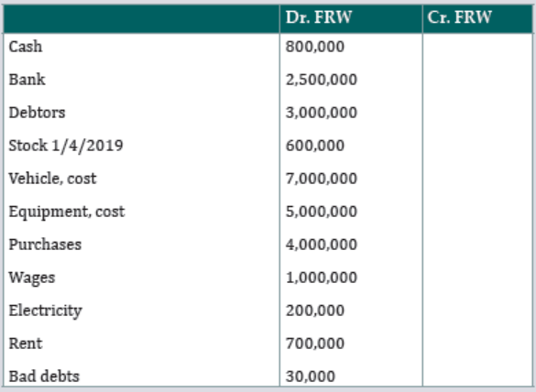Click the Purchases row label
536x392 pixels.
tap(45, 245)
